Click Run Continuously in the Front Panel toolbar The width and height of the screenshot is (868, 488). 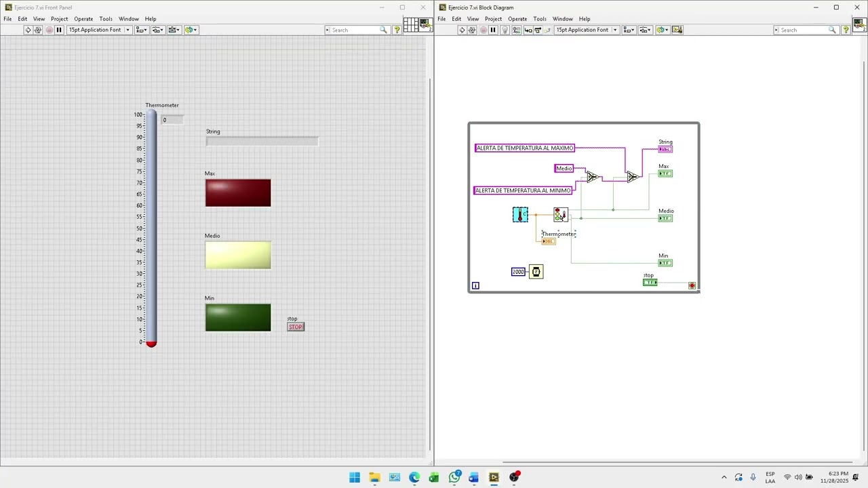coord(38,30)
